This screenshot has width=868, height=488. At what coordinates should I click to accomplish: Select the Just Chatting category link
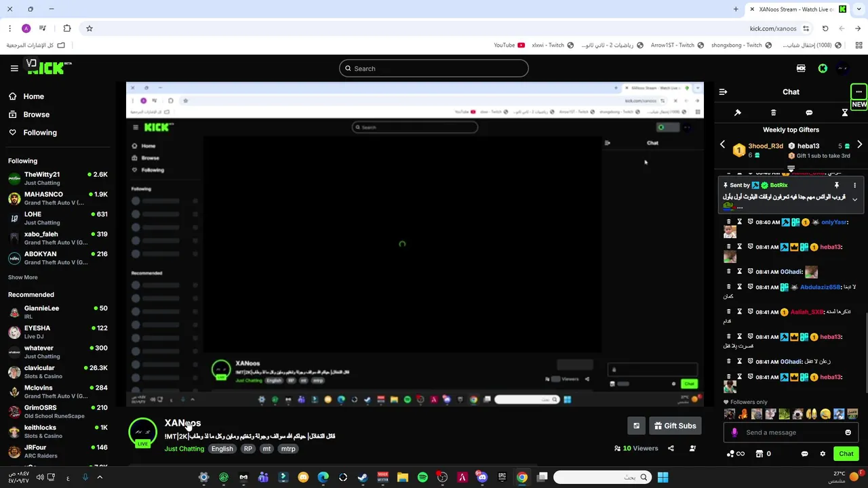click(184, 449)
